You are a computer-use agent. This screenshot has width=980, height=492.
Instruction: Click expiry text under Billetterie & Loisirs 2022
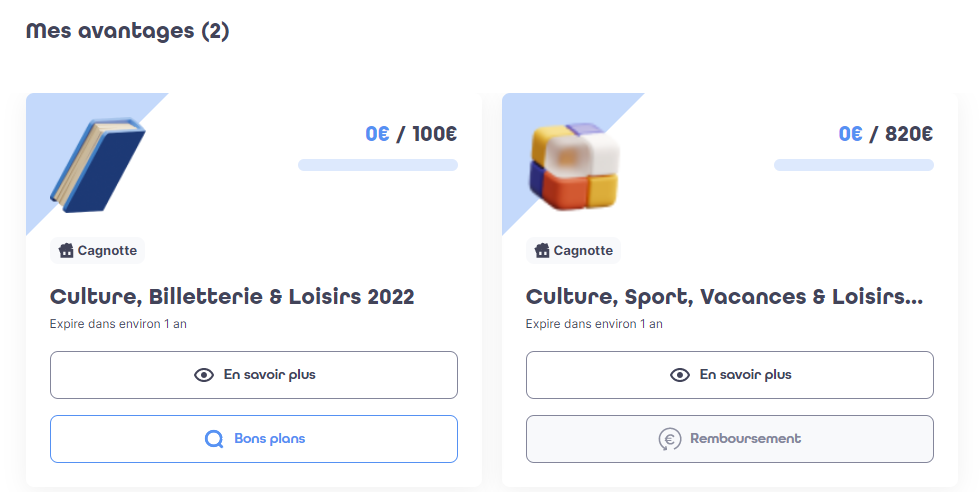pyautogui.click(x=118, y=324)
